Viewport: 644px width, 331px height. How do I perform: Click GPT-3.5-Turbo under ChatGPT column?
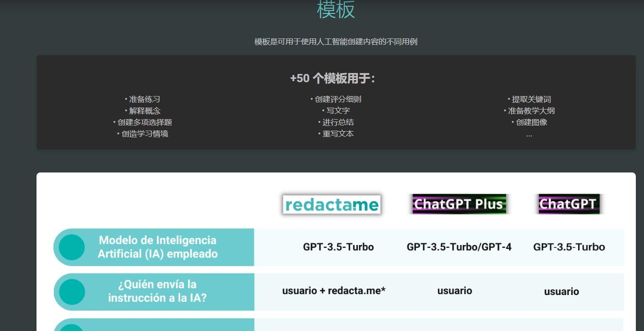coord(569,247)
